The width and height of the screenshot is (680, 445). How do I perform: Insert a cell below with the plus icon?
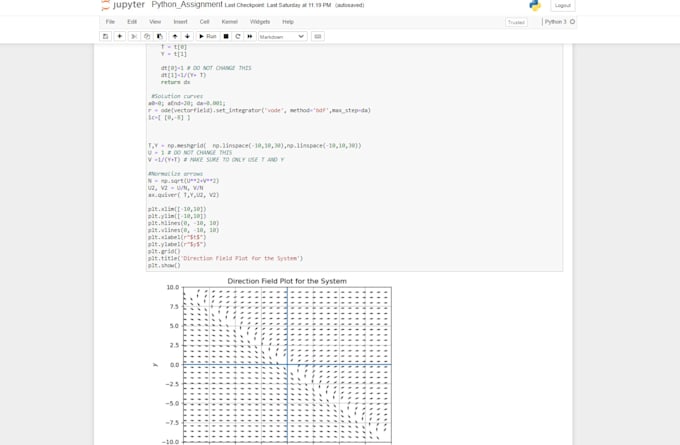click(120, 36)
